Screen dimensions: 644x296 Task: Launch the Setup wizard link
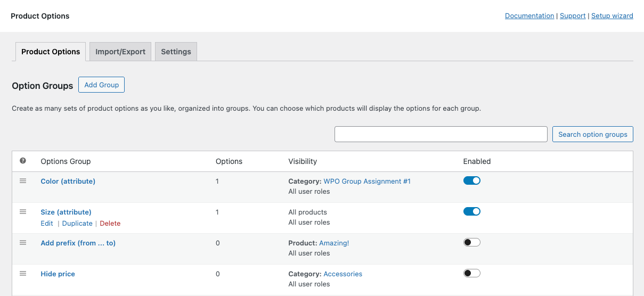pyautogui.click(x=612, y=16)
